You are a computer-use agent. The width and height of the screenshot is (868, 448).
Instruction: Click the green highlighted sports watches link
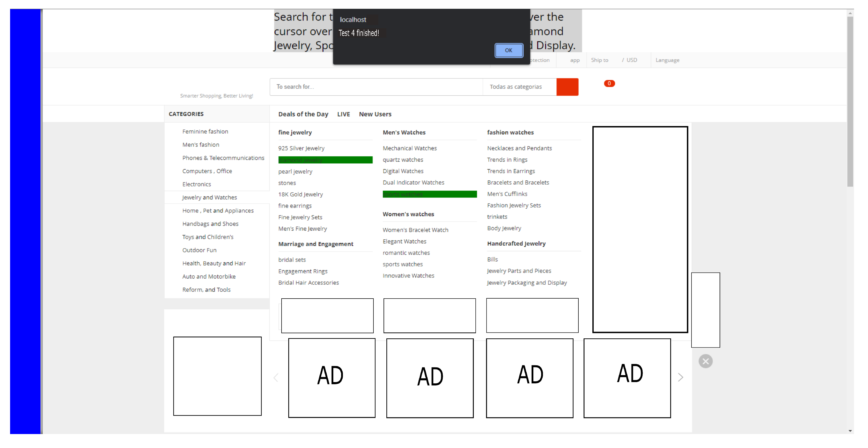click(403, 194)
